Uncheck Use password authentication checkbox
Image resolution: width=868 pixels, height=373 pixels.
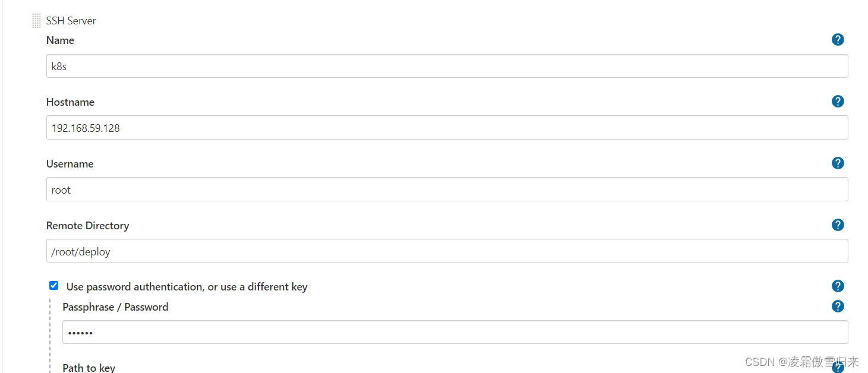coord(54,286)
